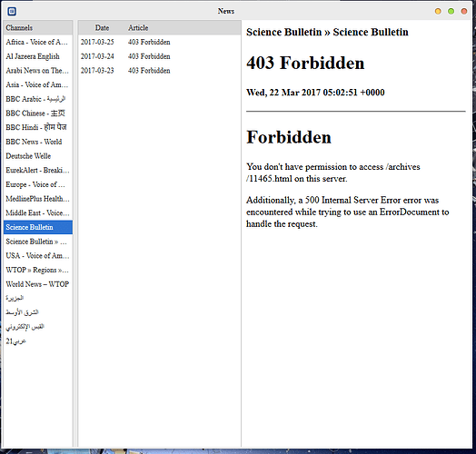Click the highlighted Science Bulletin channel
Screen dimensions: 476x454
(38, 227)
